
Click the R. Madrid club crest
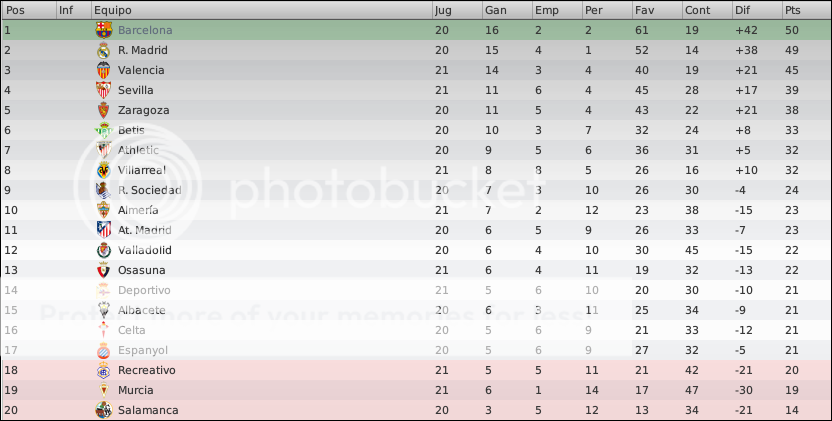coord(103,50)
